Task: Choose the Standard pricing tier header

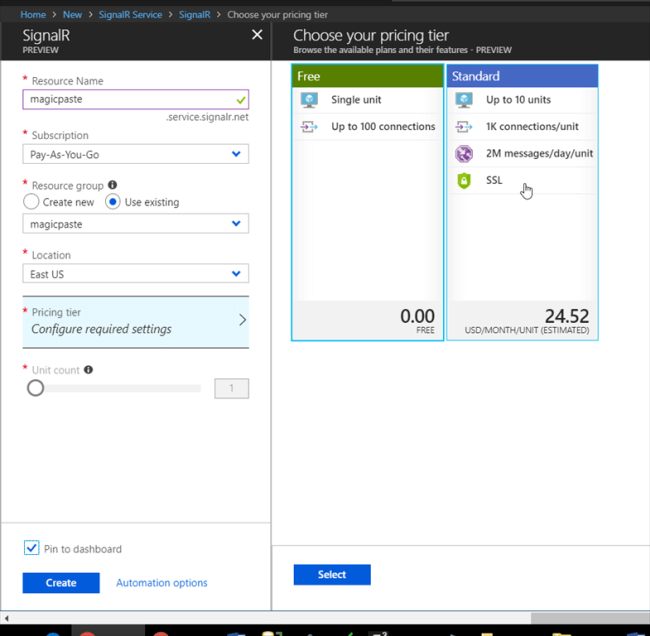Action: (x=522, y=76)
